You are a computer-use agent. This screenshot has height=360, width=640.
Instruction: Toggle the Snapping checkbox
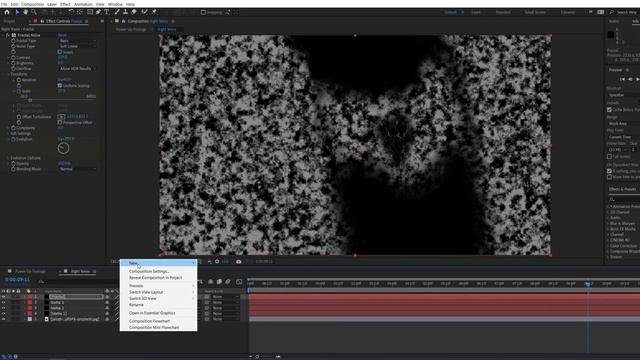[203, 12]
